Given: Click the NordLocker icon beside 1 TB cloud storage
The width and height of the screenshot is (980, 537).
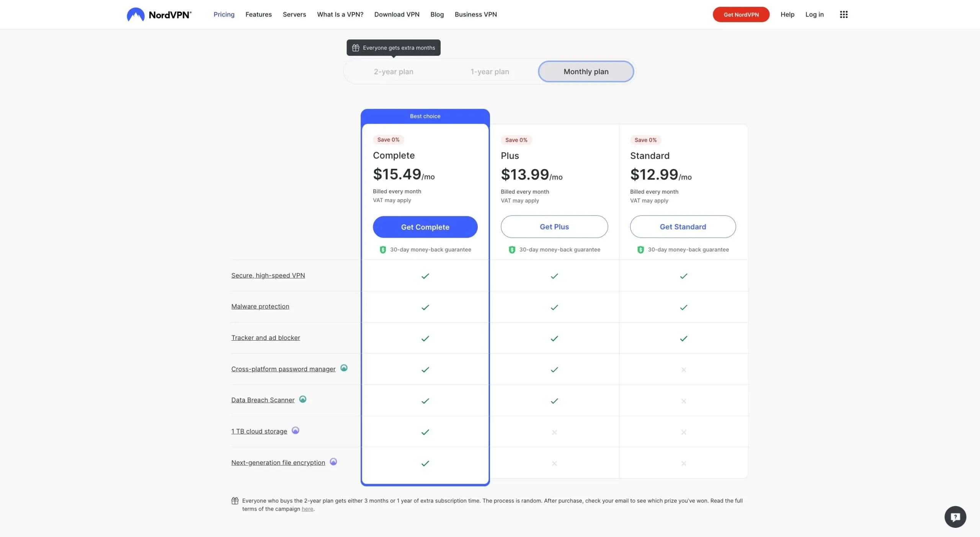Looking at the screenshot, I should pyautogui.click(x=295, y=430).
